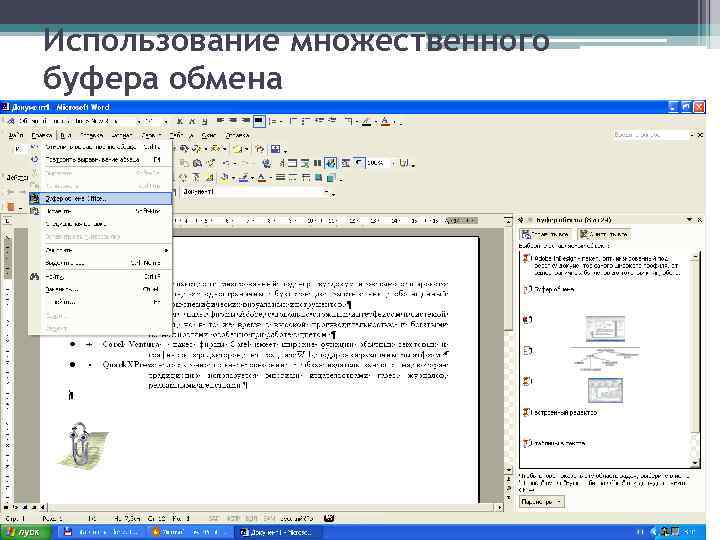720x540 pixels.
Task: Align text to the left
Action: tap(221, 121)
